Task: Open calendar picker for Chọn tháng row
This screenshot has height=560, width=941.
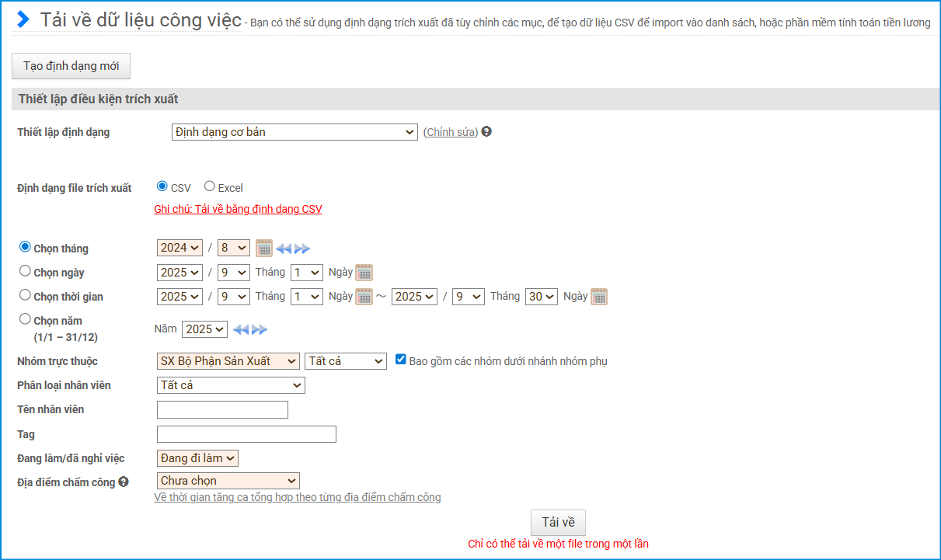Action: pos(264,248)
